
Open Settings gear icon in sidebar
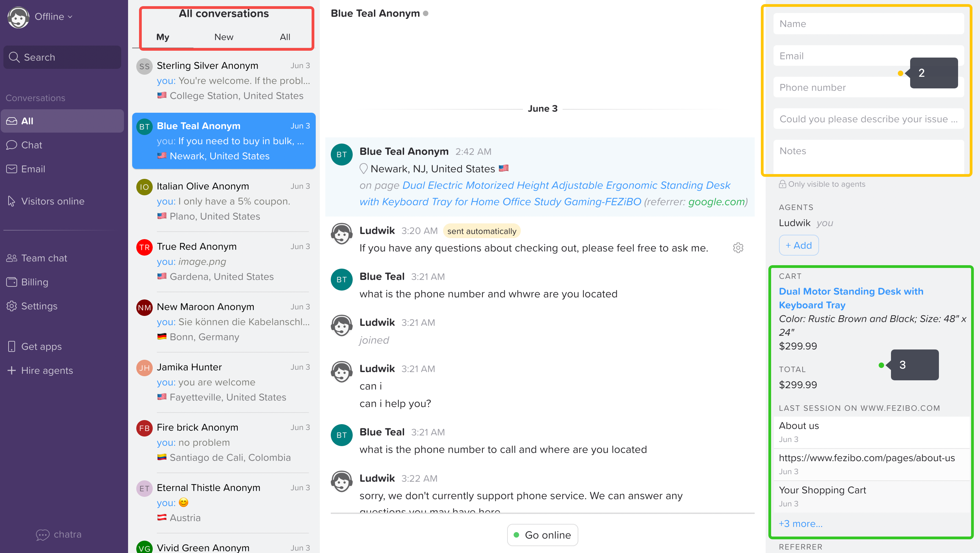[11, 306]
